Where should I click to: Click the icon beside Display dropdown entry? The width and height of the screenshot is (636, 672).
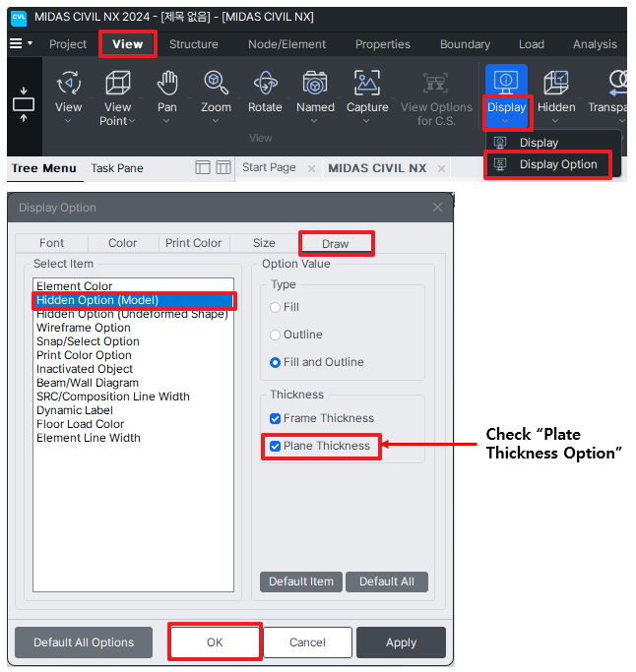[x=500, y=143]
